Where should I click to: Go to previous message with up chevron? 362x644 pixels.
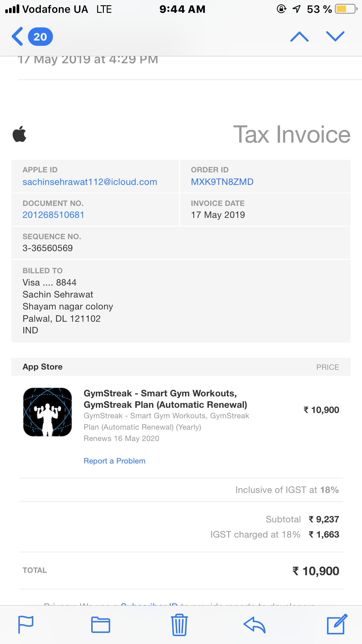click(299, 37)
